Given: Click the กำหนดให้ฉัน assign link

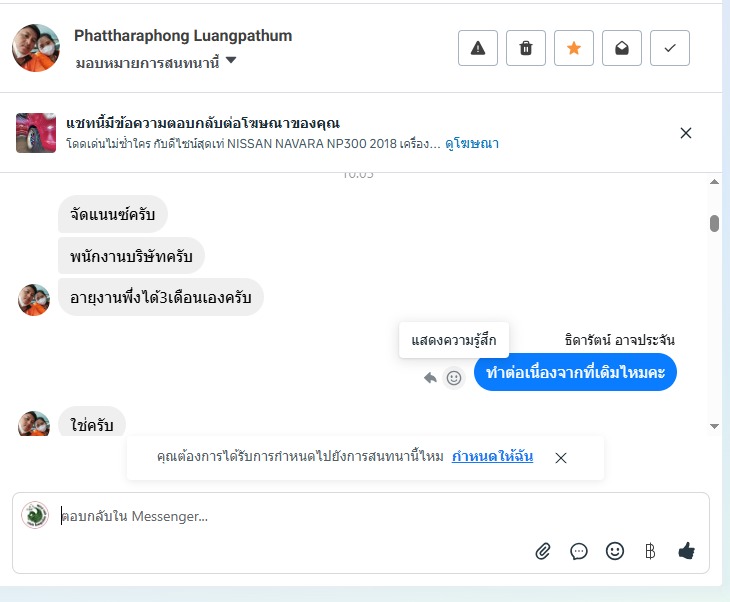Looking at the screenshot, I should point(492,457).
